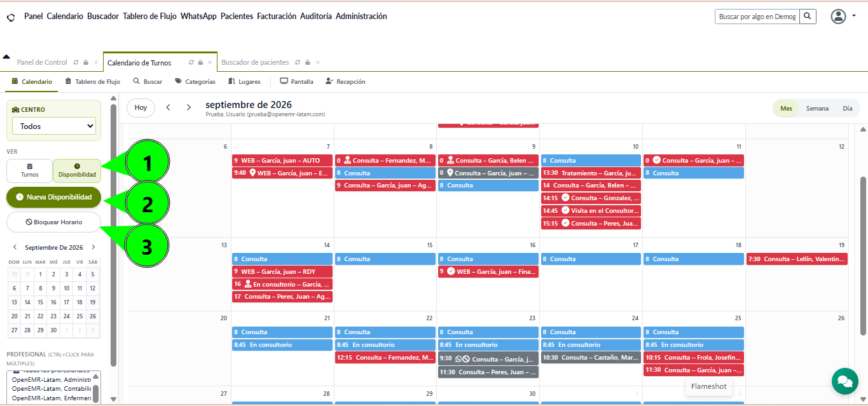Toggle lock on Buscador de pacientes tab
The image size is (868, 406).
click(308, 63)
